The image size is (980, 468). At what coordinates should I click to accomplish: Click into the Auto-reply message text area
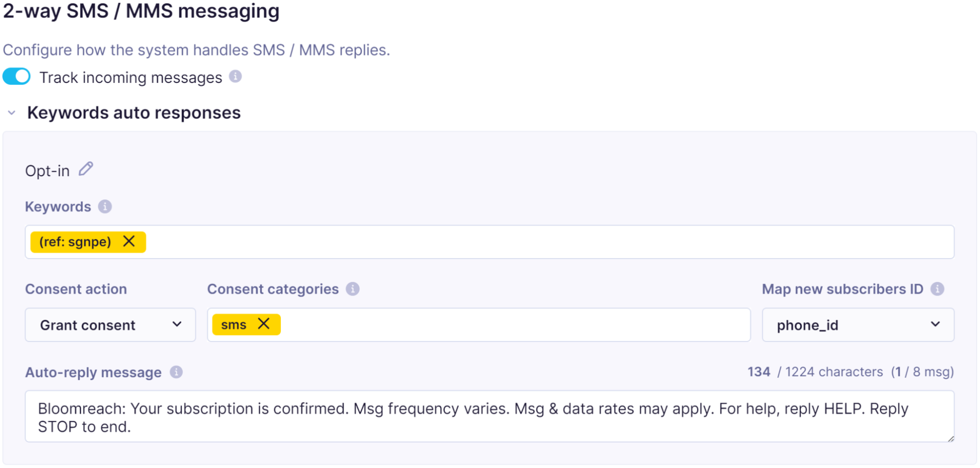click(489, 416)
